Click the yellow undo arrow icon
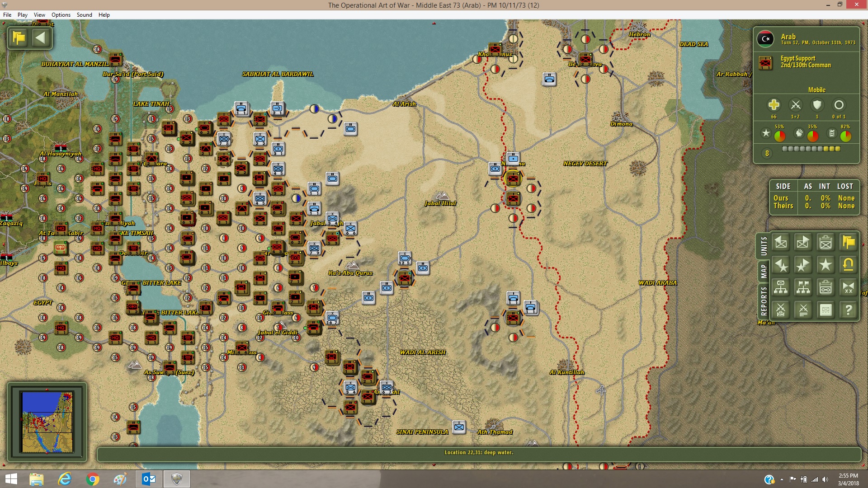Image resolution: width=868 pixels, height=488 pixels. tap(848, 265)
